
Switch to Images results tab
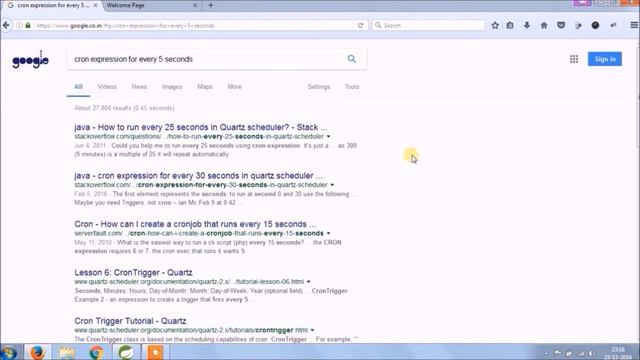point(172,87)
